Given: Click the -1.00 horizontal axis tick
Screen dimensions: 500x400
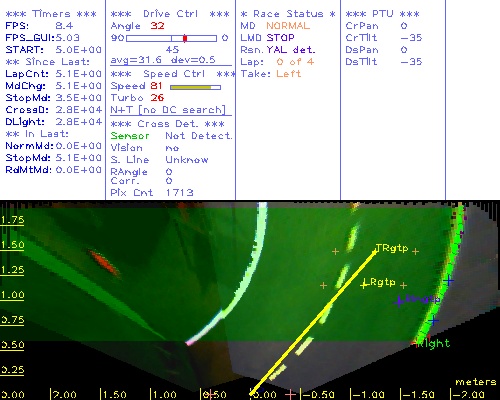Looking at the screenshot, I should pyautogui.click(x=369, y=395).
